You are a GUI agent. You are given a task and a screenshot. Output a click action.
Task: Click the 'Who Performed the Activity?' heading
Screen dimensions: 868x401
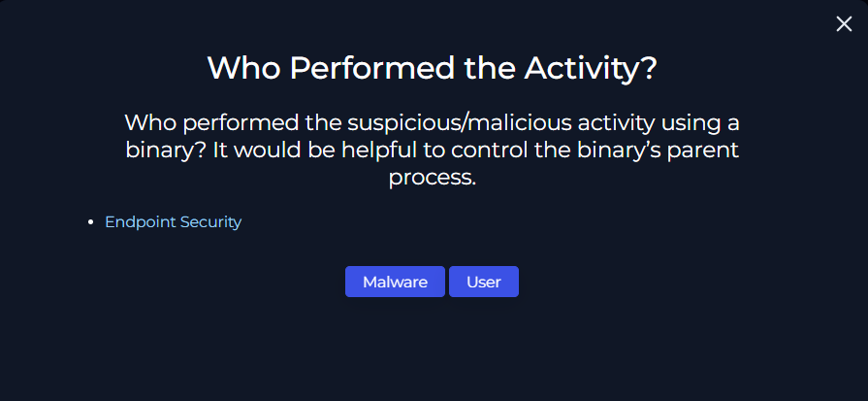coord(433,68)
